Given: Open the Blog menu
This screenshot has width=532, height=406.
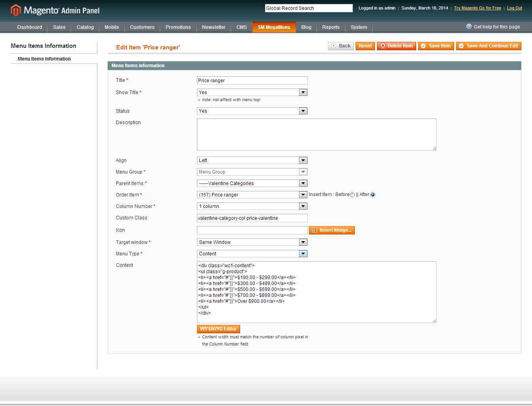Looking at the screenshot, I should tap(307, 27).
